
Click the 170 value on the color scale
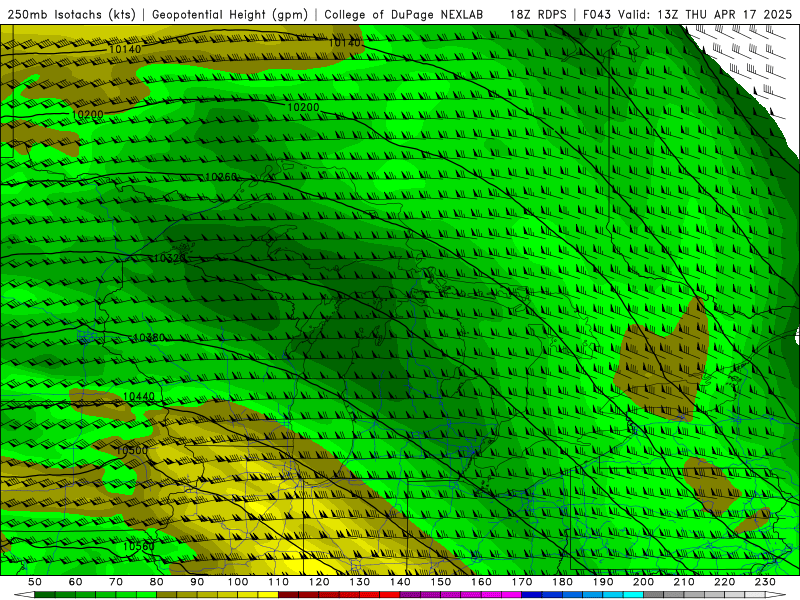click(x=522, y=582)
